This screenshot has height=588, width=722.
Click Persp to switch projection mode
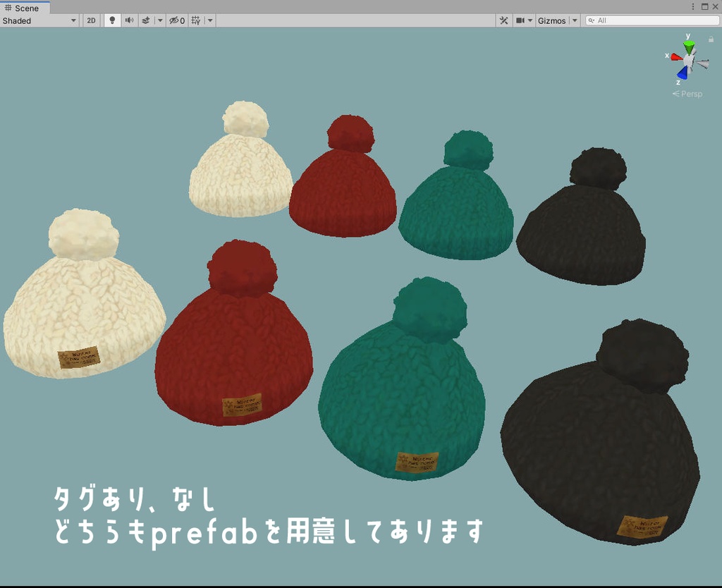692,94
